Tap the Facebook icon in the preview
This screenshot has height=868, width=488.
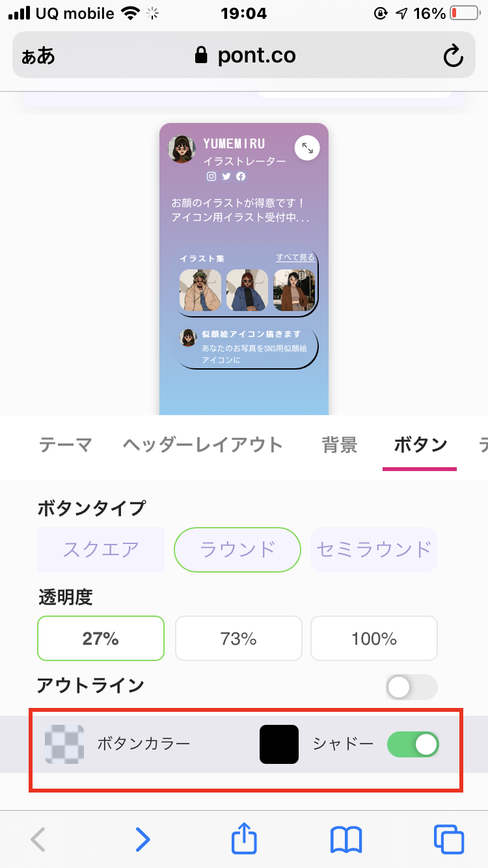(241, 176)
